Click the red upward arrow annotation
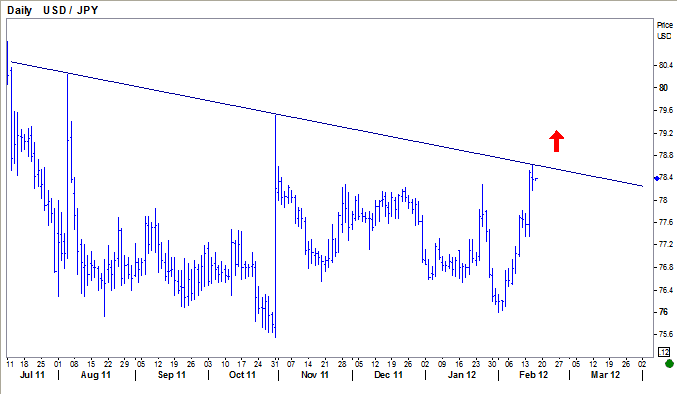 click(556, 141)
